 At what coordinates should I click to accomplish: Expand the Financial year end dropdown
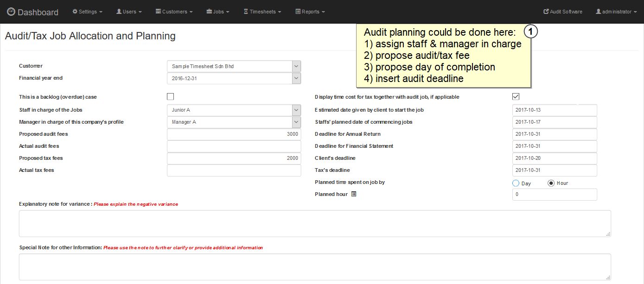(296, 78)
